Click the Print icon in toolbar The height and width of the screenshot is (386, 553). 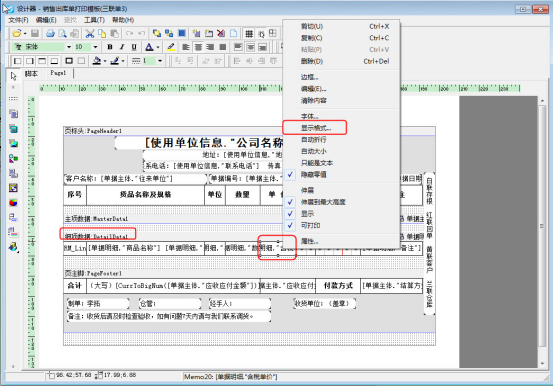pos(50,34)
